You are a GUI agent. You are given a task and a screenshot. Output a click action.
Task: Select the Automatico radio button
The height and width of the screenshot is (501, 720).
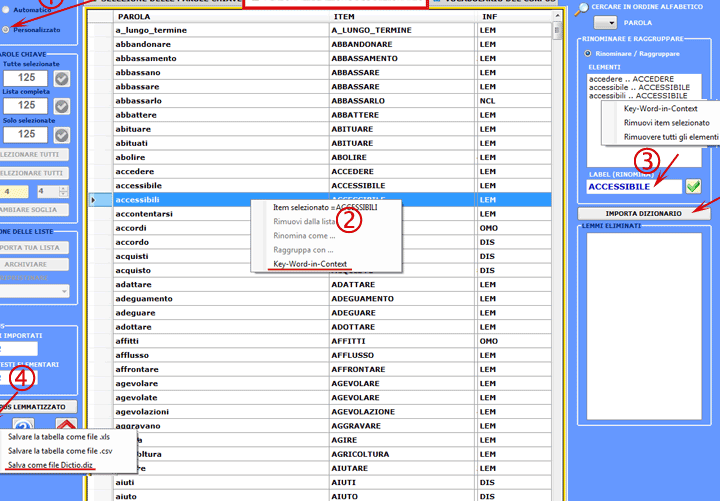click(5, 9)
